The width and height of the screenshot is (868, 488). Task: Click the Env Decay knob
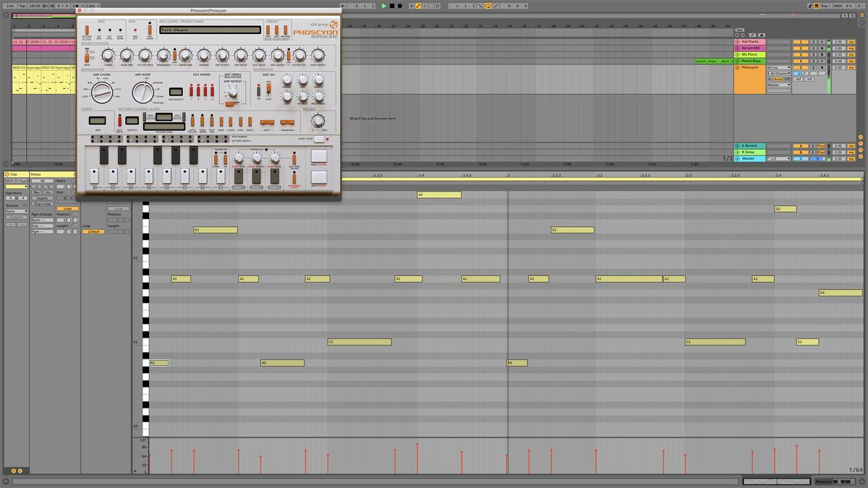coord(241,55)
